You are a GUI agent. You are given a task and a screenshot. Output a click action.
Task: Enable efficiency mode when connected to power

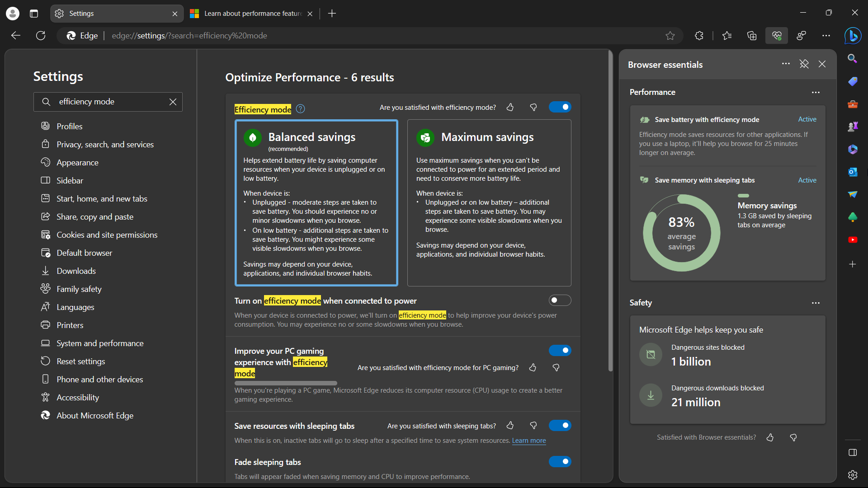[x=560, y=300]
